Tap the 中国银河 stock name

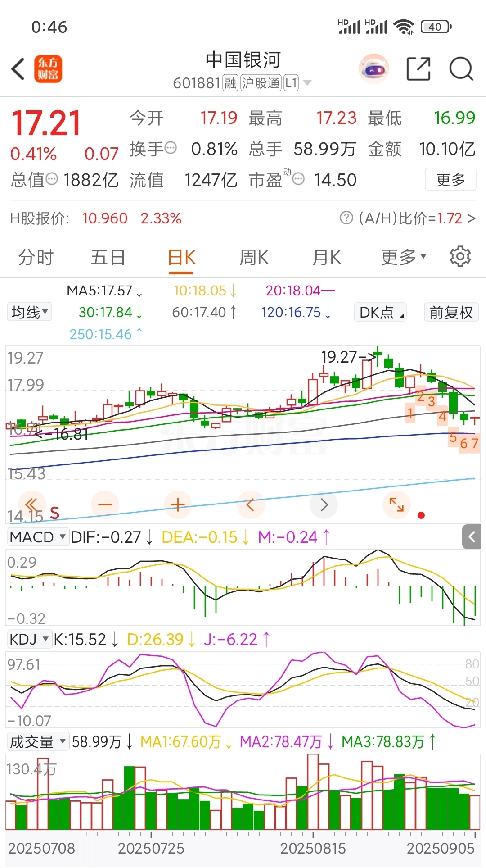coord(243,59)
